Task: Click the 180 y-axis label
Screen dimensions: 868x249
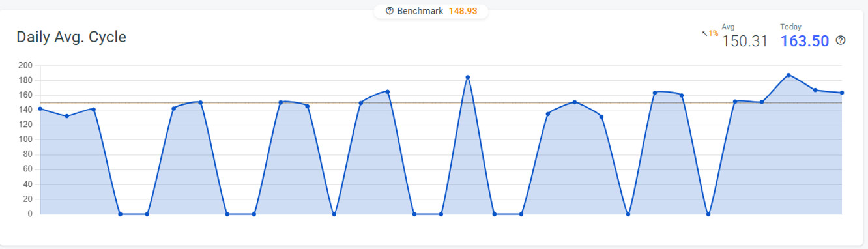Action: [x=26, y=80]
